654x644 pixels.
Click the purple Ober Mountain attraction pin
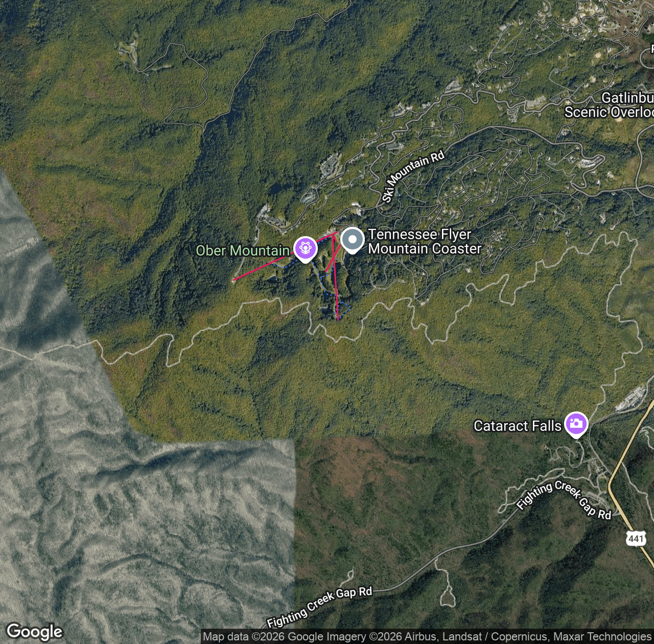[306, 249]
